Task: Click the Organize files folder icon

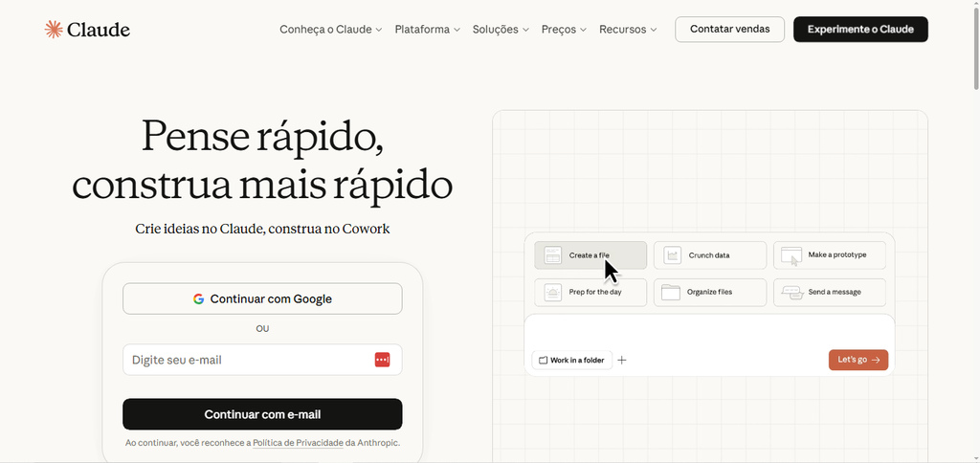Action: [670, 293]
